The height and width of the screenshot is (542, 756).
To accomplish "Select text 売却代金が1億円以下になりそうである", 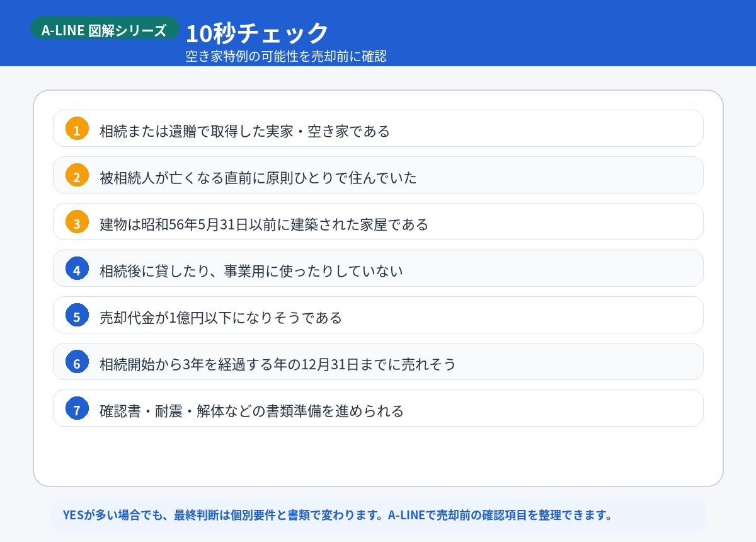I will [x=220, y=318].
